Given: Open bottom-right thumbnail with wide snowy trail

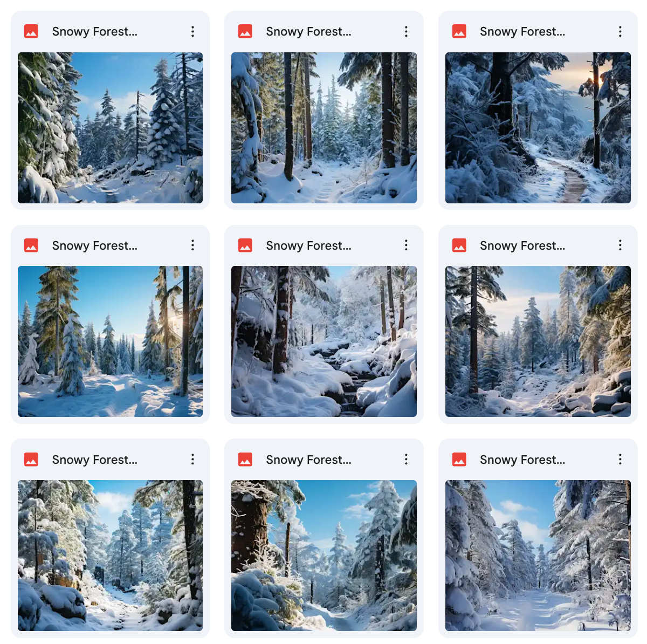Looking at the screenshot, I should click(x=538, y=556).
